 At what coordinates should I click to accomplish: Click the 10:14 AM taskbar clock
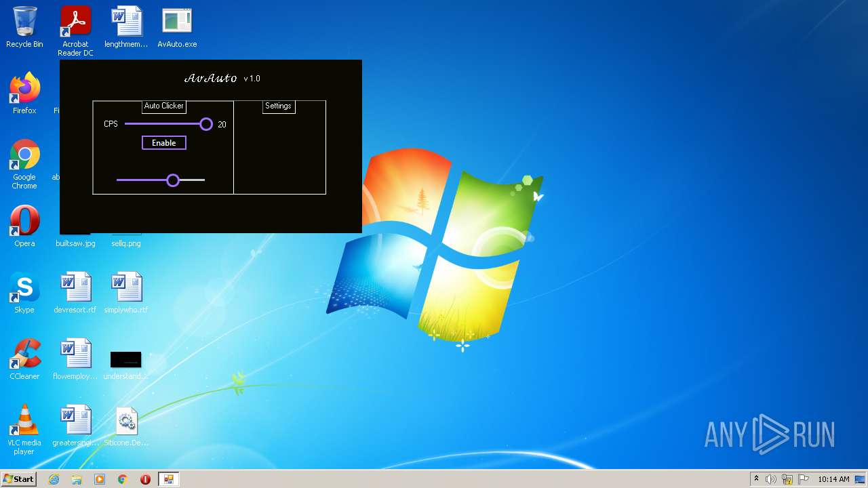[x=833, y=479]
